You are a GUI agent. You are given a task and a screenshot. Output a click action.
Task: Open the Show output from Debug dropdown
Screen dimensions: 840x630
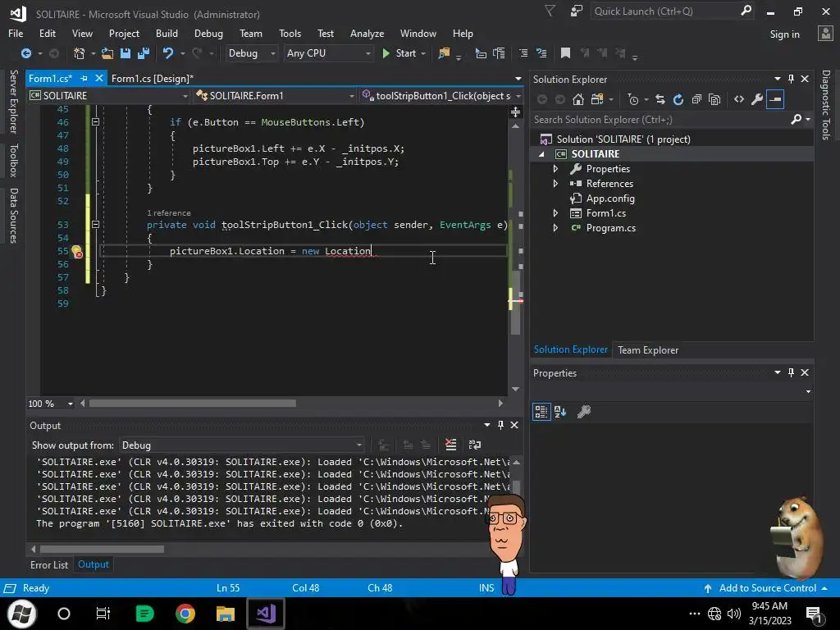tap(242, 445)
